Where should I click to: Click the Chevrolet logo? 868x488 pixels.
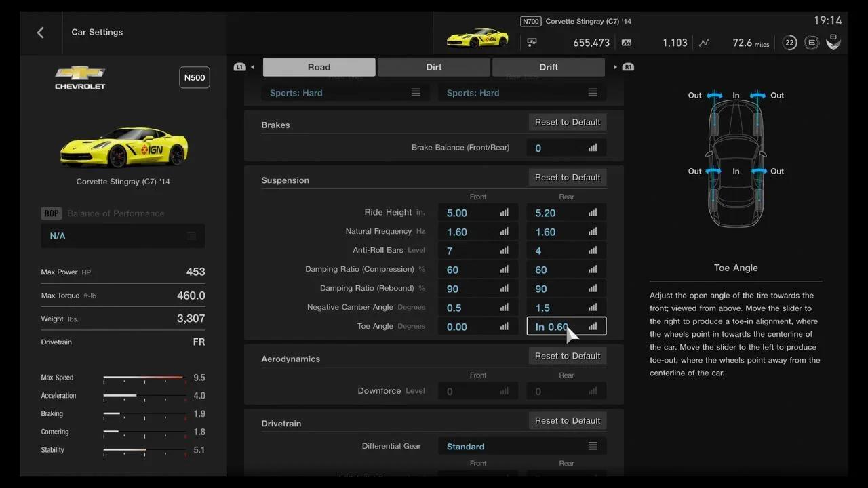pos(80,77)
